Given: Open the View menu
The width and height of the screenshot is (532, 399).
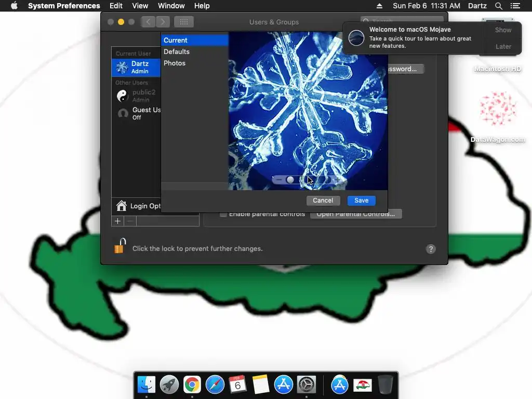Looking at the screenshot, I should (140, 6).
